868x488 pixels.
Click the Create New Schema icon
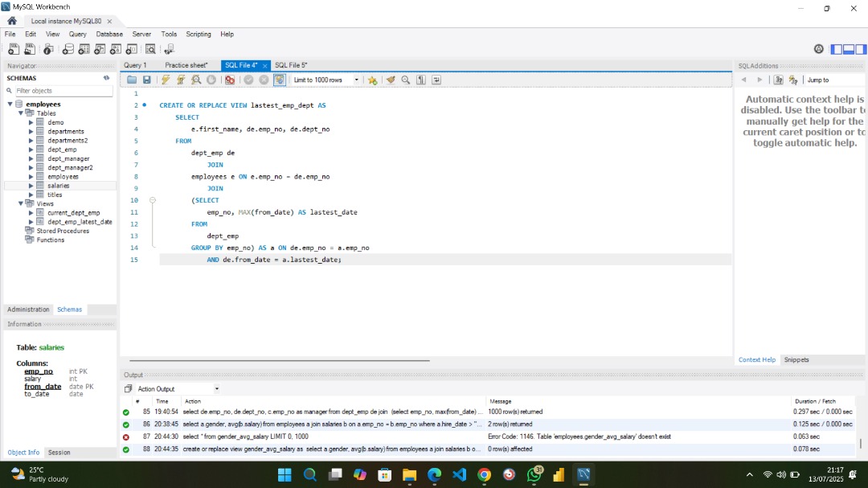click(68, 49)
